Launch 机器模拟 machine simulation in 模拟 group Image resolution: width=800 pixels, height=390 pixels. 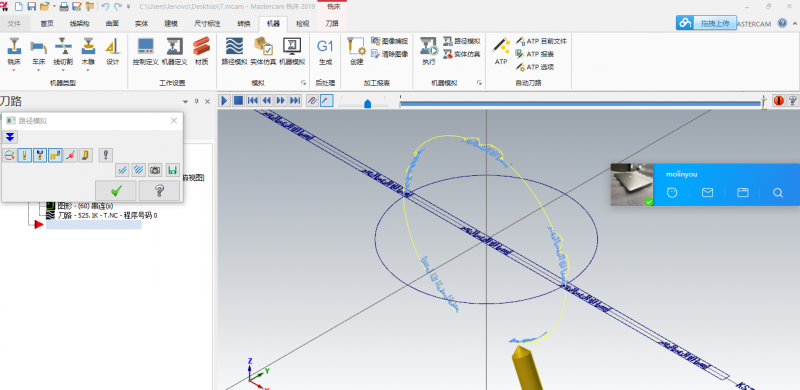point(292,51)
